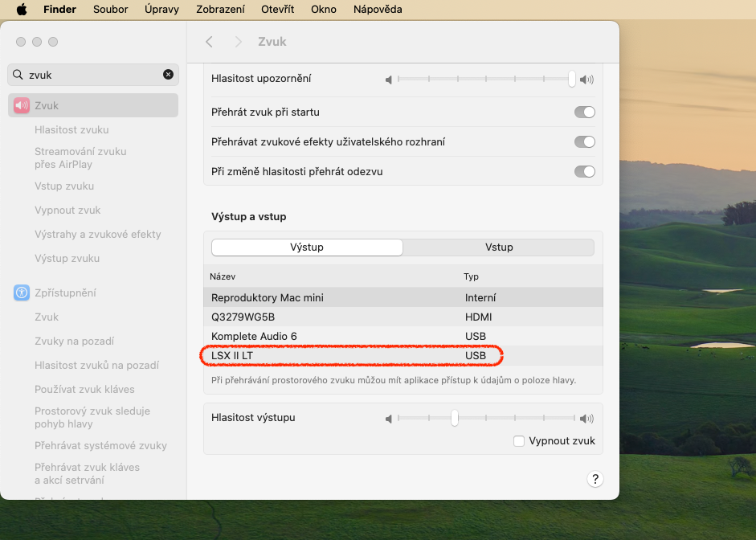Toggle Přehrávat zvukové efekty uživatelského rozhraní
This screenshot has width=756, height=540.
(585, 141)
